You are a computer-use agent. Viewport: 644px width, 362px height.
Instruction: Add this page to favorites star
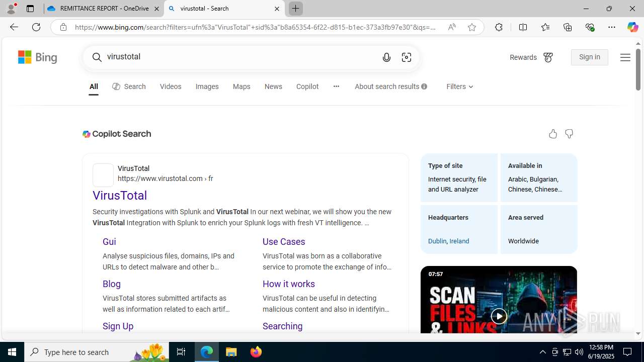point(472,27)
